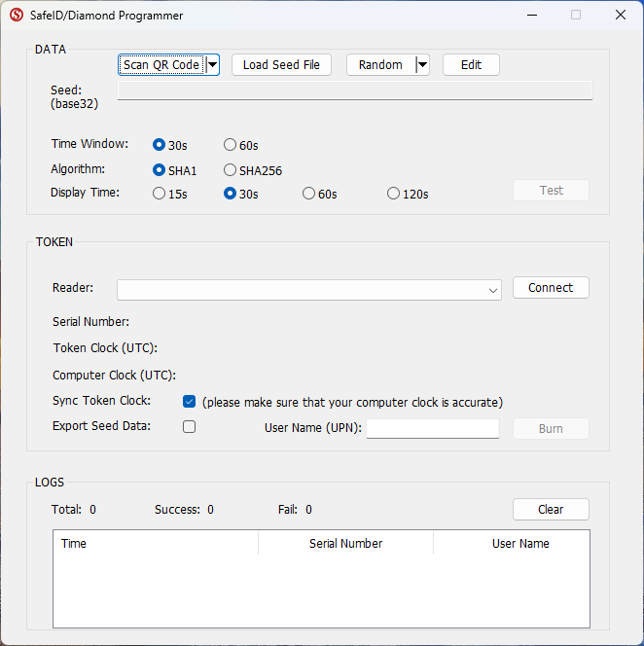Clear the logs with Clear button
The height and width of the screenshot is (646, 644).
(551, 510)
